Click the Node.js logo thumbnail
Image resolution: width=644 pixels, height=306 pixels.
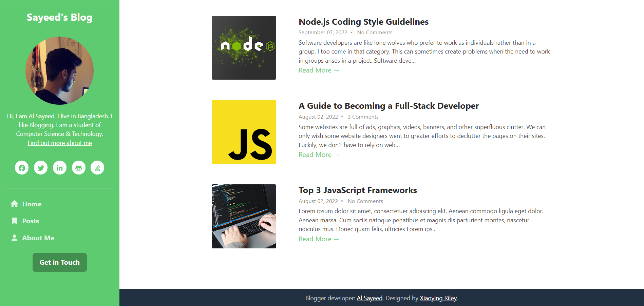[x=244, y=48]
